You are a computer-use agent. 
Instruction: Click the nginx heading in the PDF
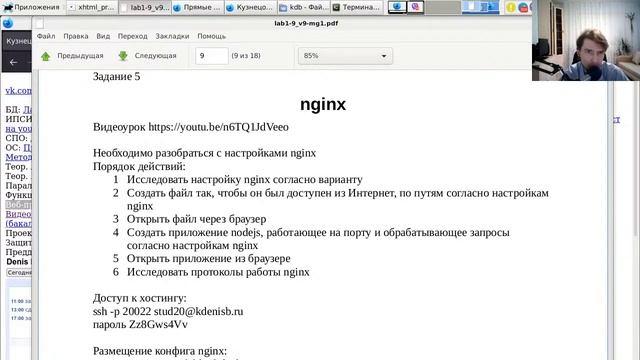[323, 104]
